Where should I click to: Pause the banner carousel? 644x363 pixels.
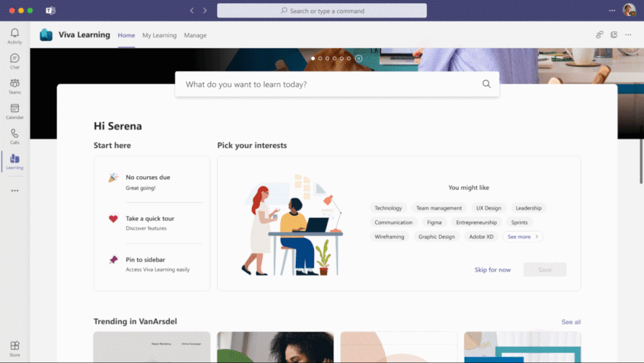click(x=359, y=58)
